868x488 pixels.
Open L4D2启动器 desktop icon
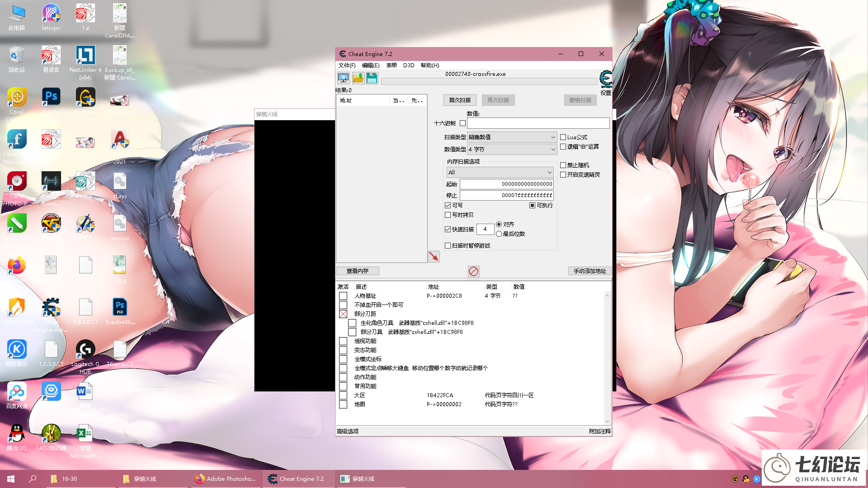point(51,437)
